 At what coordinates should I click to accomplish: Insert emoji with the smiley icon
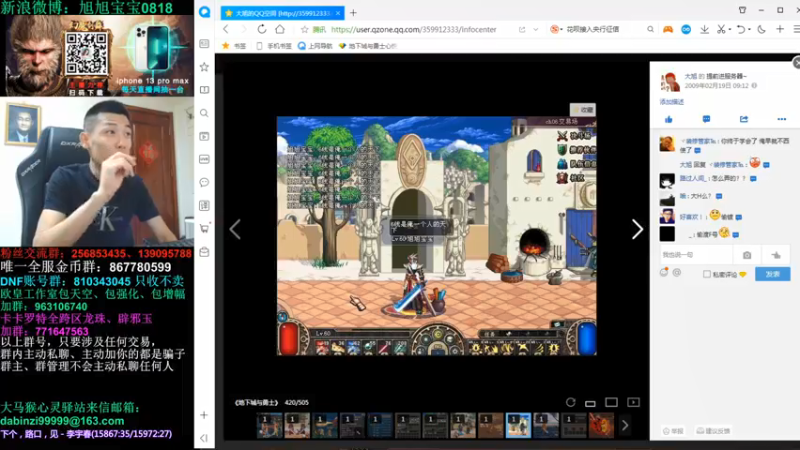point(664,272)
